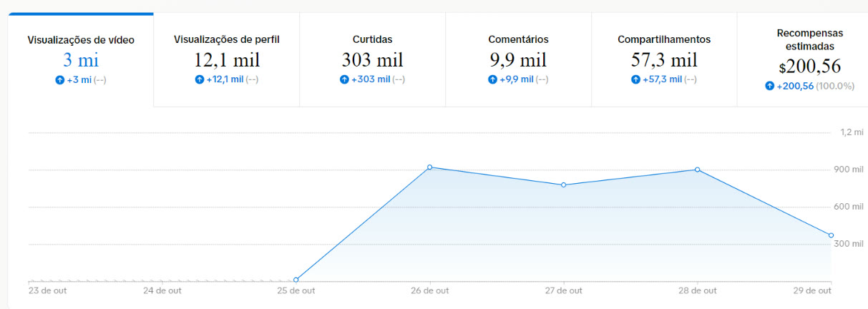Select the 25 de out data point

coord(296,280)
